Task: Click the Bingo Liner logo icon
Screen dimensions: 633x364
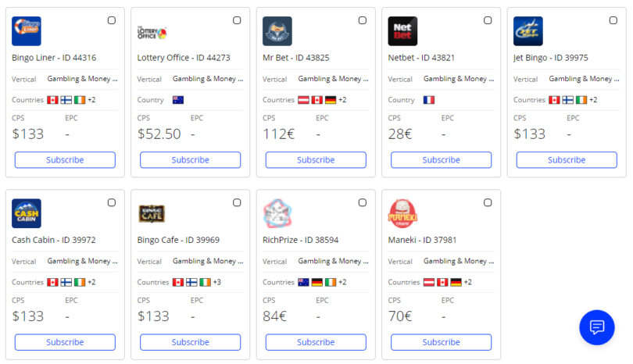Action: 27,31
